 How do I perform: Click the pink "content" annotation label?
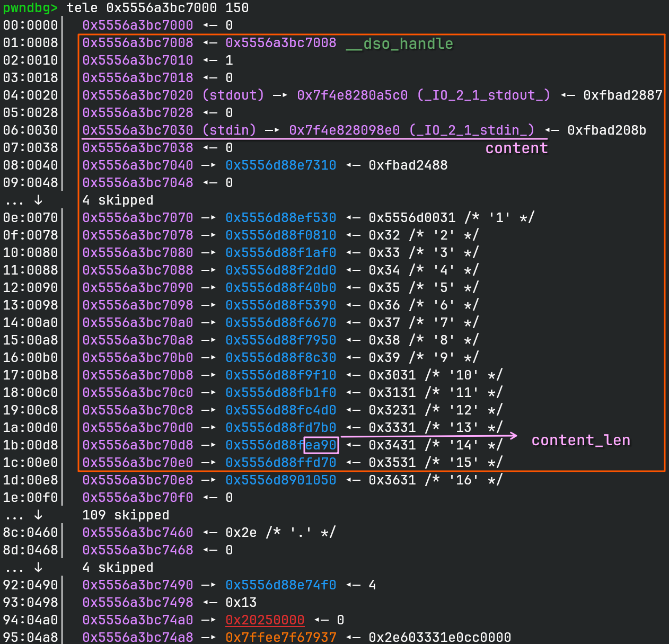(x=516, y=148)
